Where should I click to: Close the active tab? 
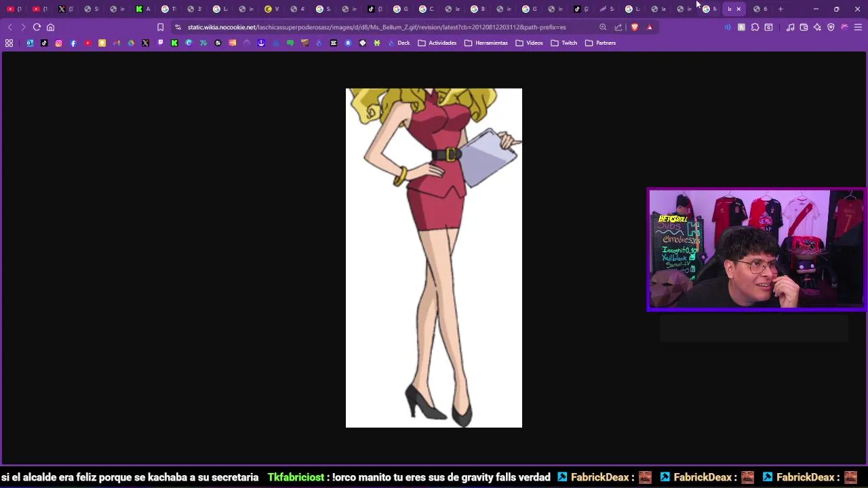[738, 9]
